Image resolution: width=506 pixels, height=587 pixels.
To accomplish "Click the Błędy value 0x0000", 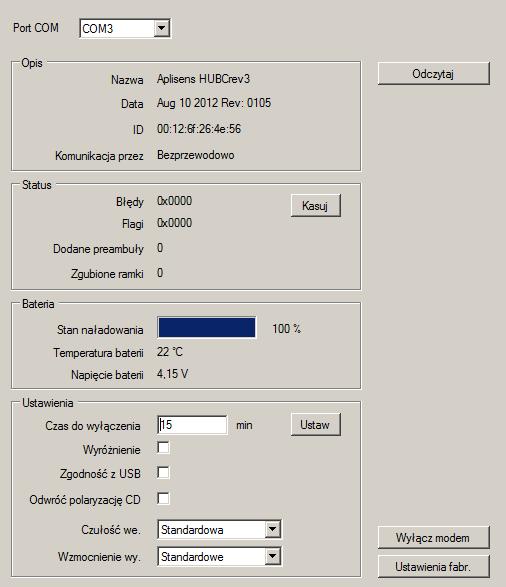I will coord(174,201).
